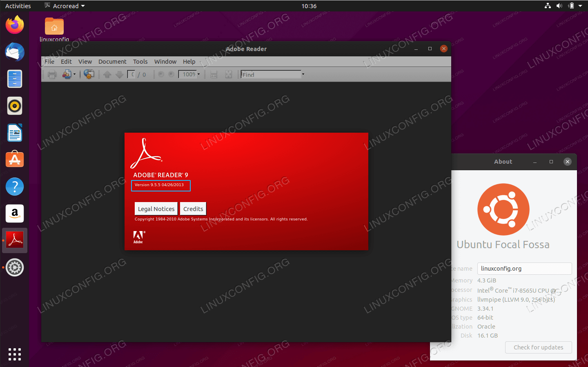Click the Legal Notices button
588x367 pixels.
tap(156, 209)
